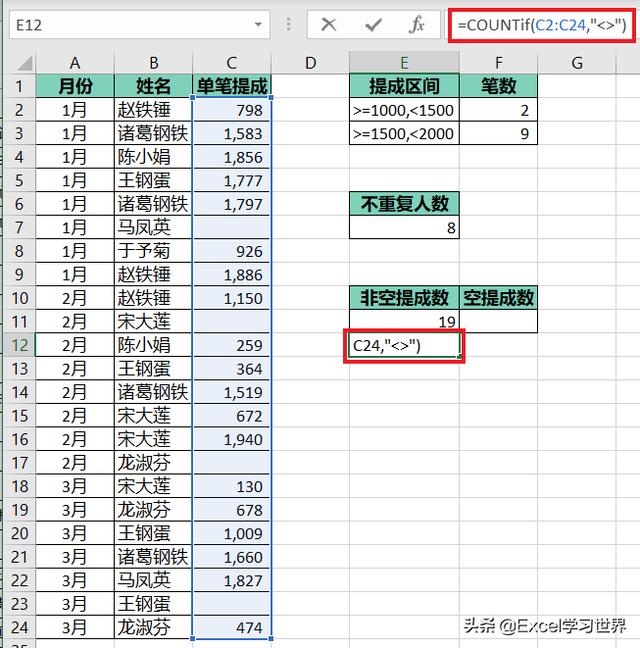Click the cell with value 364
The height and width of the screenshot is (648, 640).
pos(231,369)
